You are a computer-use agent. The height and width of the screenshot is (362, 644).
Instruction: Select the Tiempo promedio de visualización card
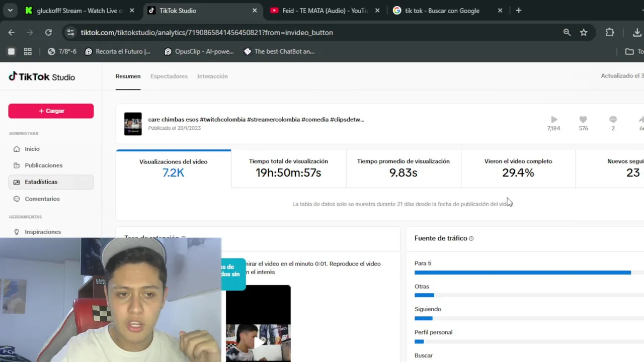[404, 168]
